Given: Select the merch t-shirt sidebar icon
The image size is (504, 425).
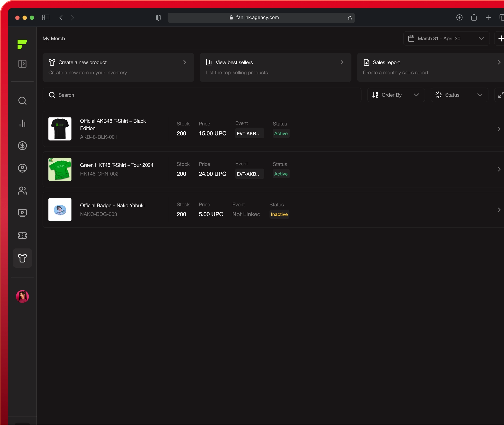Looking at the screenshot, I should 22,258.
